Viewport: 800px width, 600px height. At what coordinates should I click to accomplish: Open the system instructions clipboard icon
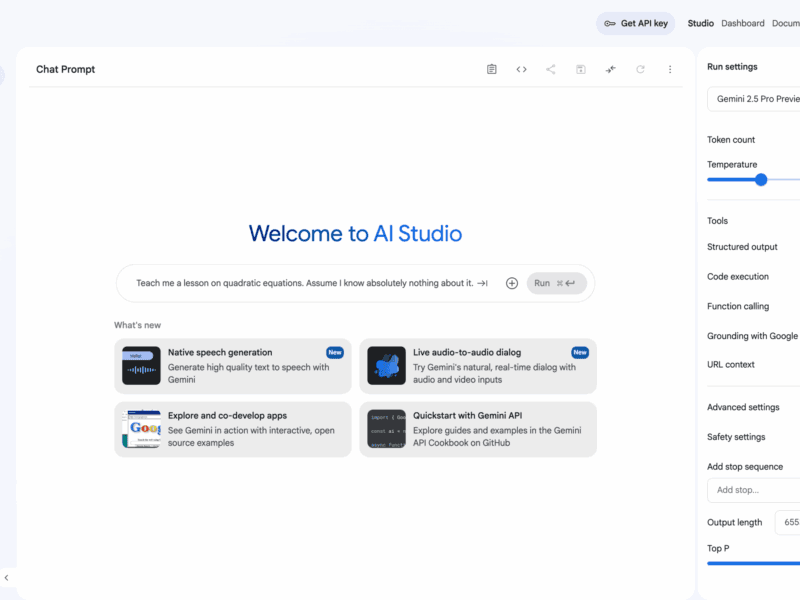tap(491, 69)
